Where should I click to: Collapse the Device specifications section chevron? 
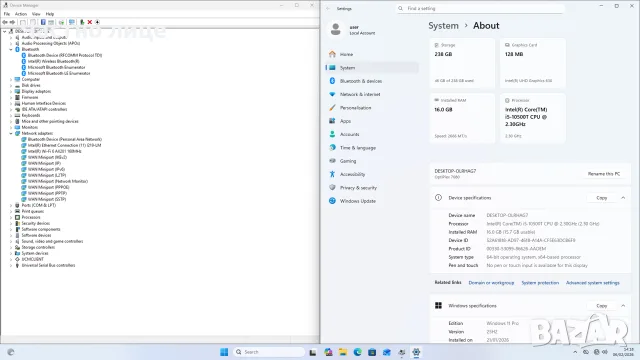623,198
